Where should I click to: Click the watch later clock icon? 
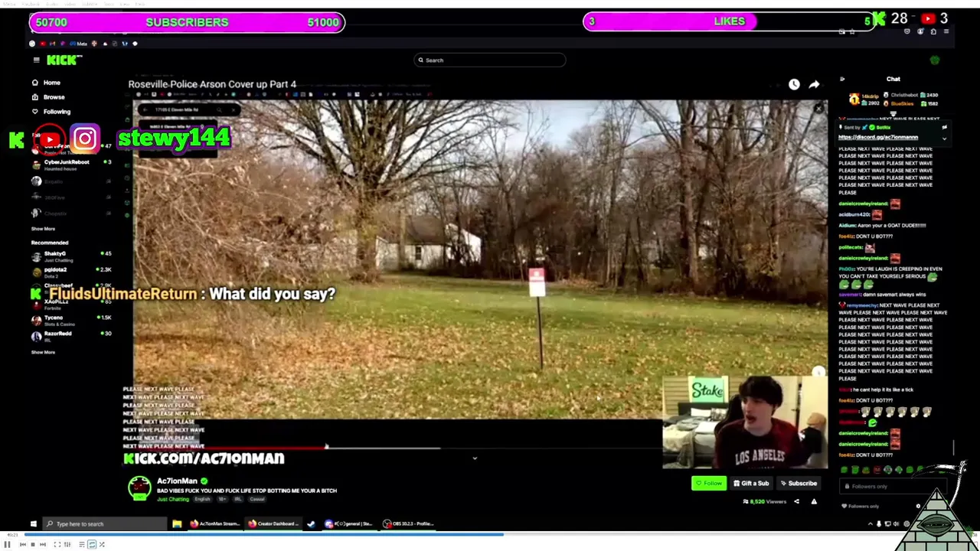pyautogui.click(x=794, y=84)
